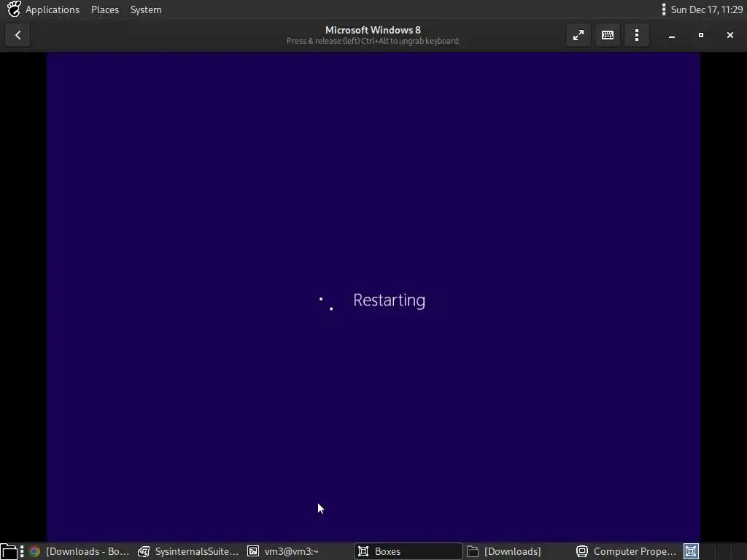Open the Applications menu

tap(53, 9)
